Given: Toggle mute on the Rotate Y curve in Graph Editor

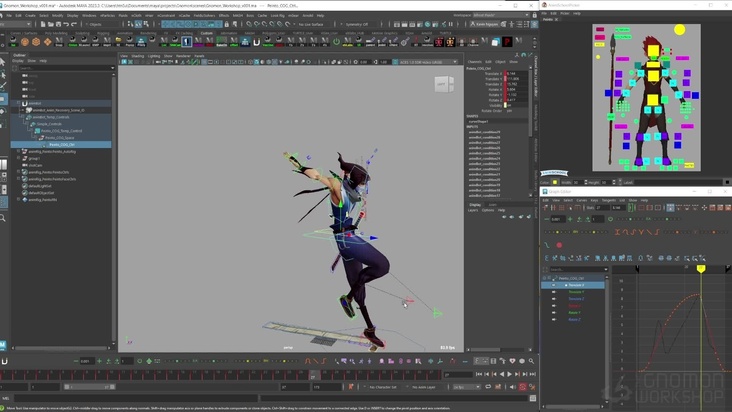Looking at the screenshot, I should pos(554,313).
